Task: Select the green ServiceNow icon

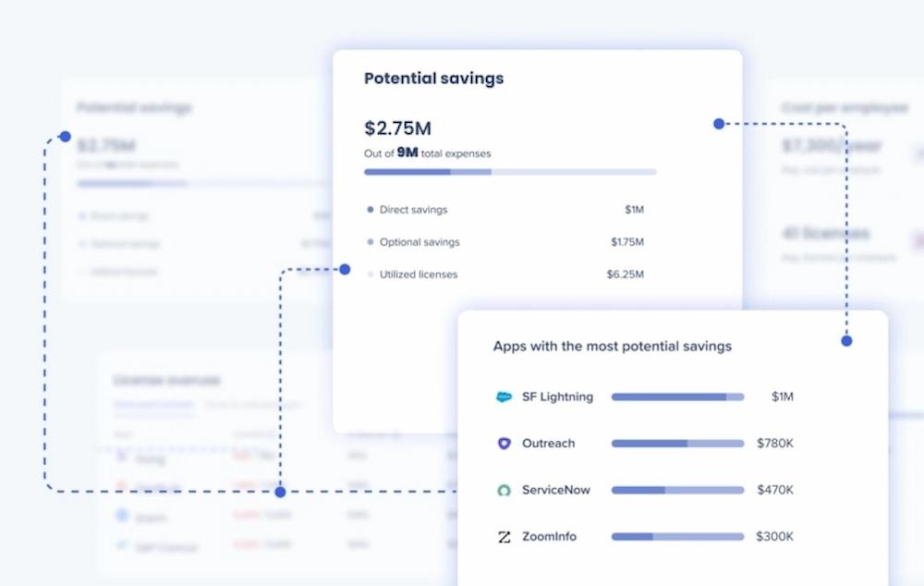Action: [505, 490]
